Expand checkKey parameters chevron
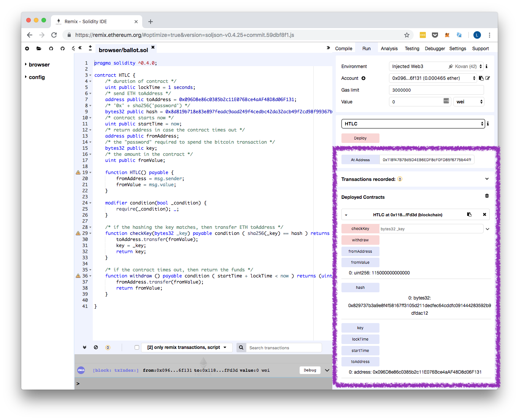519x420 pixels. point(487,229)
